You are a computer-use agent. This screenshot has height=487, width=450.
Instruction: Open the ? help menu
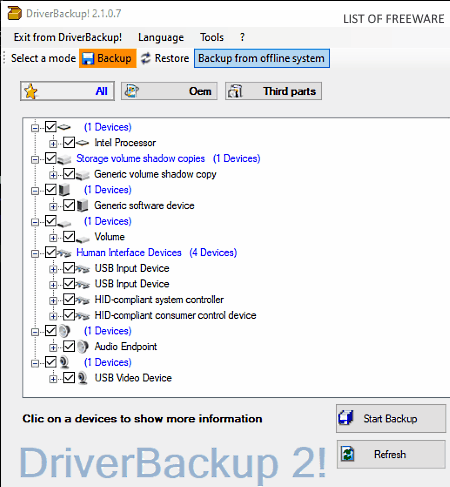[x=242, y=37]
